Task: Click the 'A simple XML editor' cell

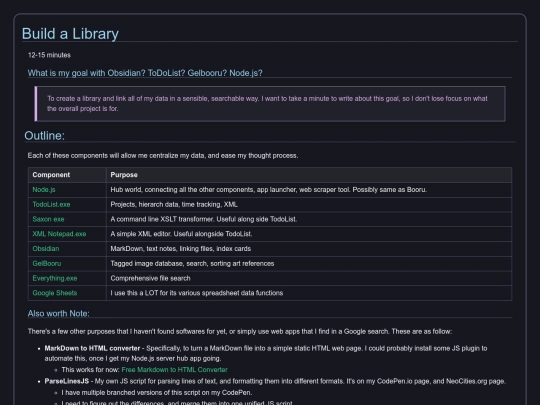Action: pyautogui.click(x=309, y=234)
